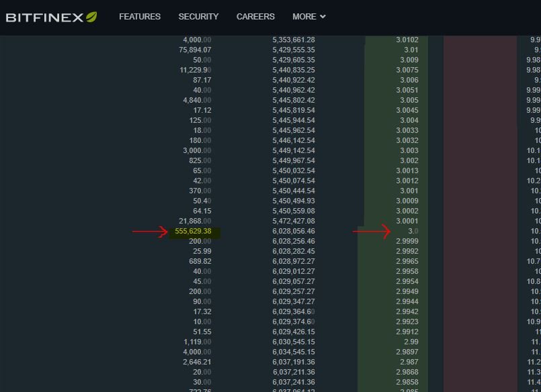Click the amount 25.99
The image size is (541, 392).
pos(202,252)
